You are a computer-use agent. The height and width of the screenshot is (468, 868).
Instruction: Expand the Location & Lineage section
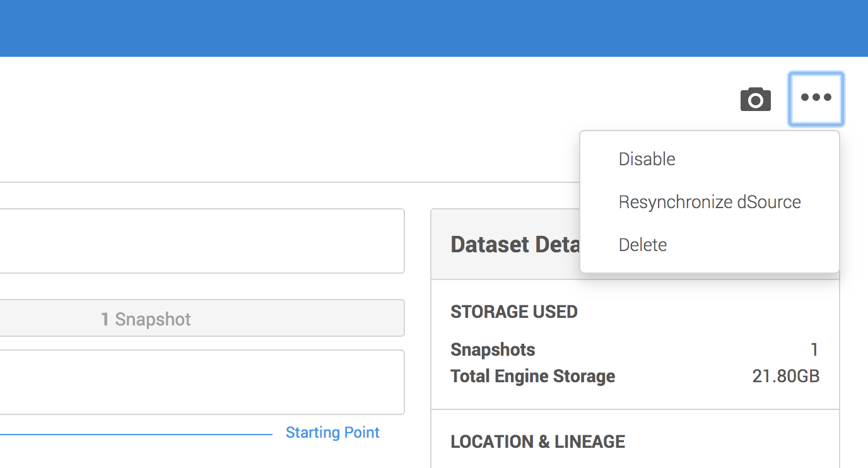537,442
